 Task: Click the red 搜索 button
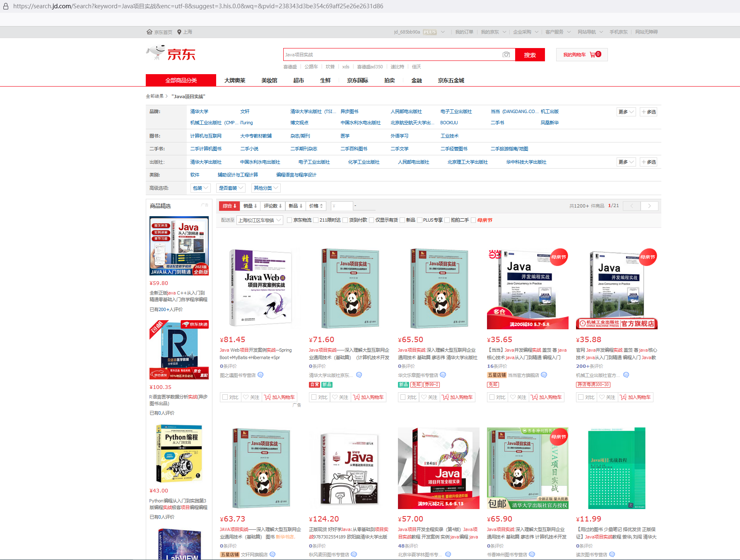click(530, 55)
